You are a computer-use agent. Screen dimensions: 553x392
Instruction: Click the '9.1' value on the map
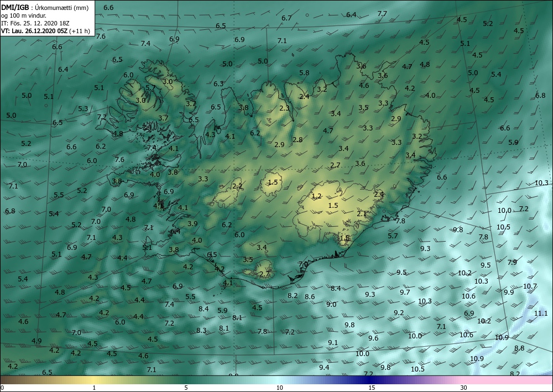tap(333, 343)
